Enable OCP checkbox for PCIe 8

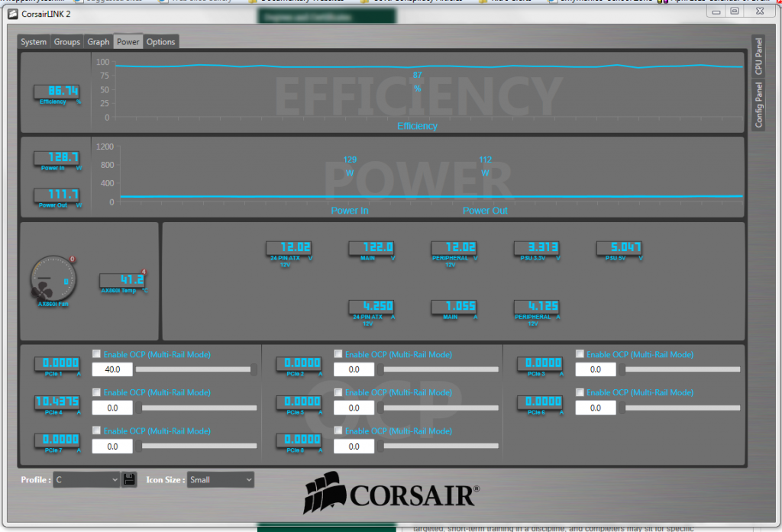click(338, 430)
